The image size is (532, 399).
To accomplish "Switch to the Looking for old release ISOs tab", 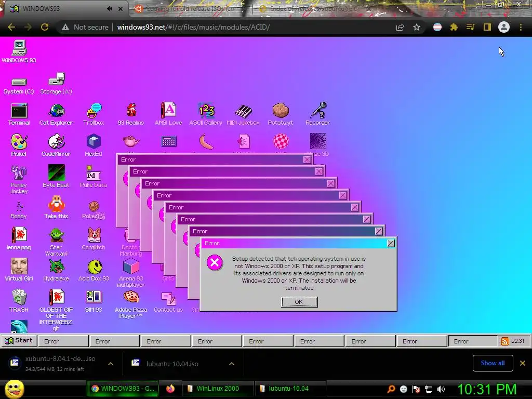I will pyautogui.click(x=190, y=9).
